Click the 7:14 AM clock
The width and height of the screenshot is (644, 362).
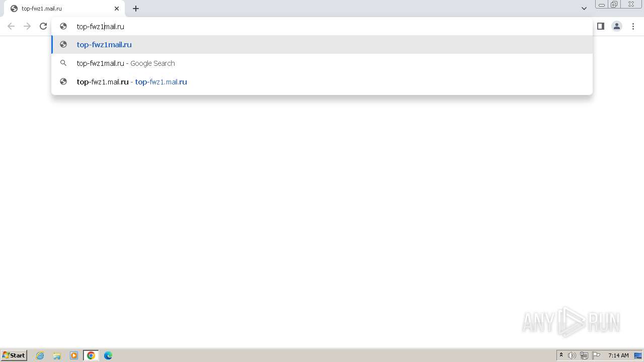(618, 355)
